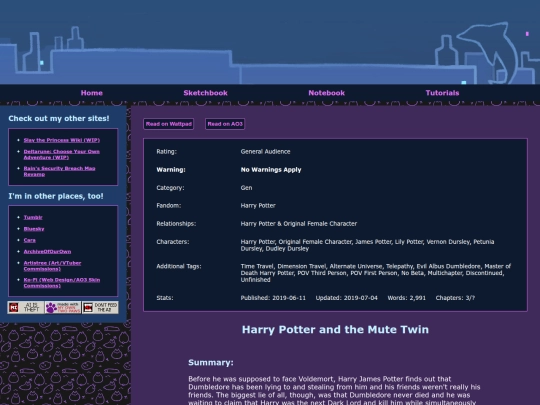The image size is (540, 405).
Task: Open Rain's Security Breach Map Revamp link
Action: click(x=59, y=171)
